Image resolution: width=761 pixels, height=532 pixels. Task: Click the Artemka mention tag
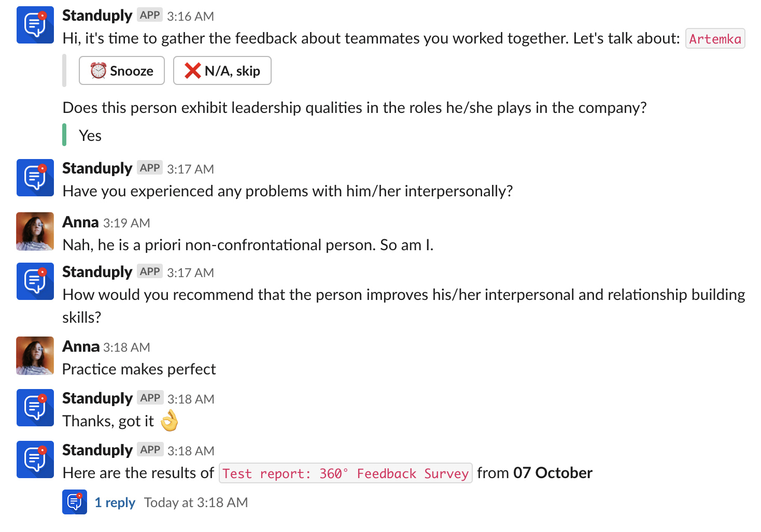(715, 39)
